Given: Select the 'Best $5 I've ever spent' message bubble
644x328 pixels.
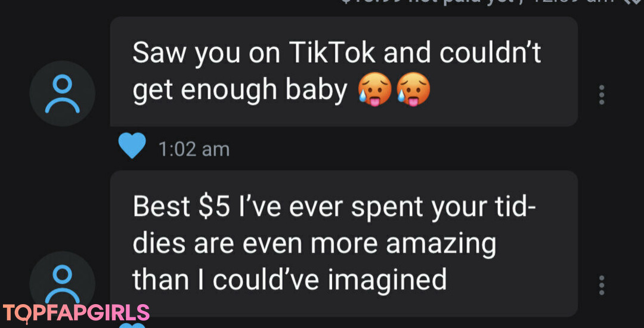Looking at the screenshot, I should coord(344,243).
